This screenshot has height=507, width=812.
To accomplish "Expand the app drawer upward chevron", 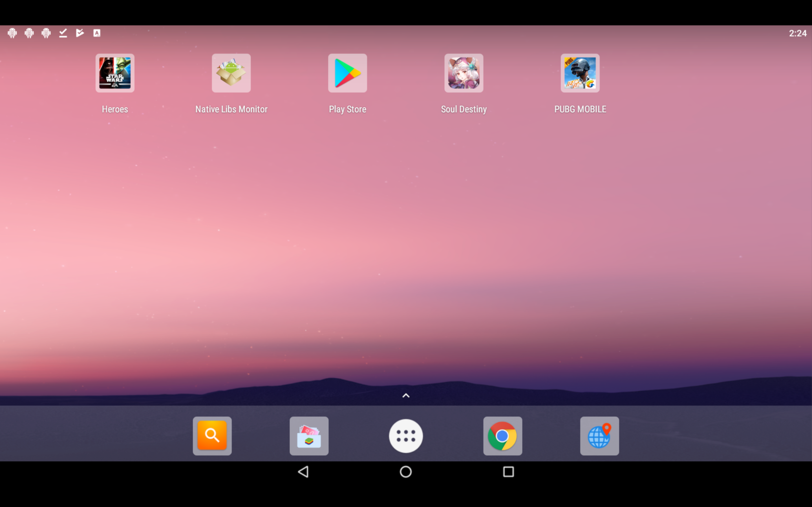I will pos(406,395).
